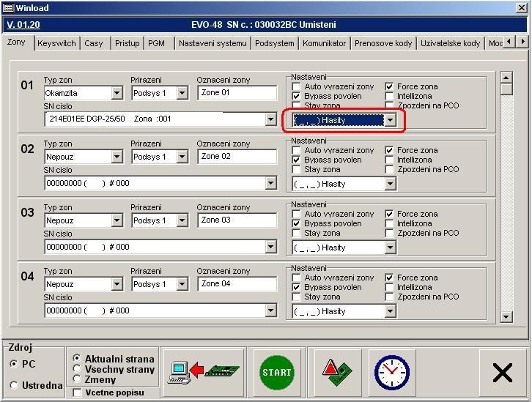Open the clock time settings icon

click(x=391, y=372)
